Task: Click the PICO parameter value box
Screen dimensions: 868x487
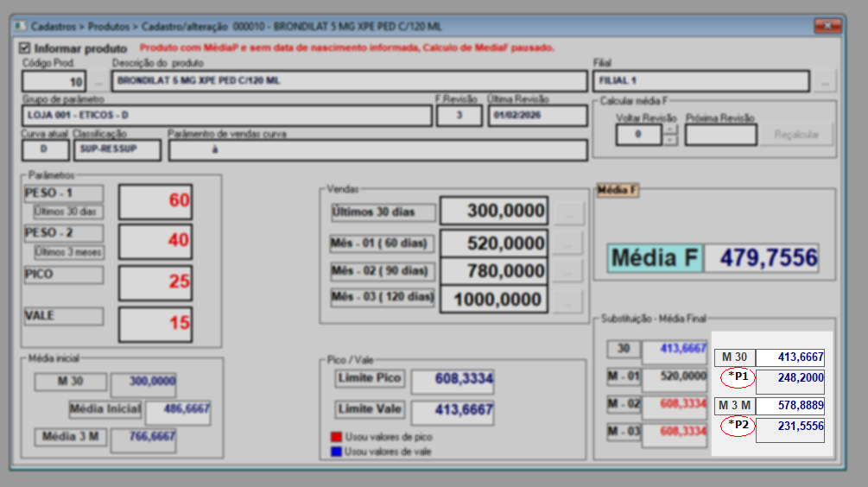Action: (x=155, y=282)
